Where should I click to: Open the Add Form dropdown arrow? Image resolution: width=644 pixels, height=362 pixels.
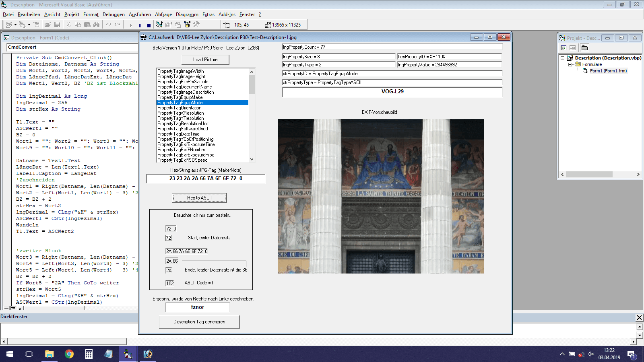coord(29,25)
